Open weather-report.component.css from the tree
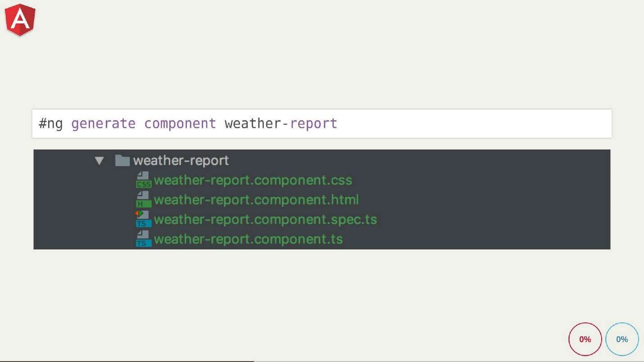 (253, 180)
